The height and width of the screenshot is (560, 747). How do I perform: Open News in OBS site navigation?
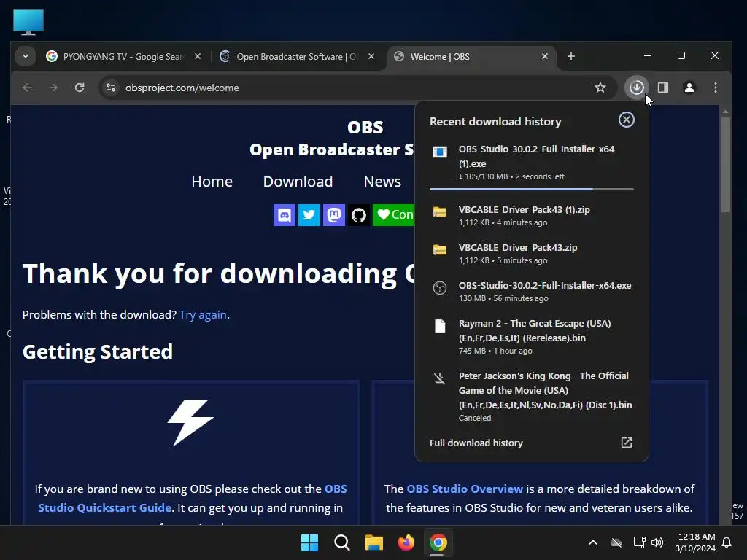pos(382,182)
